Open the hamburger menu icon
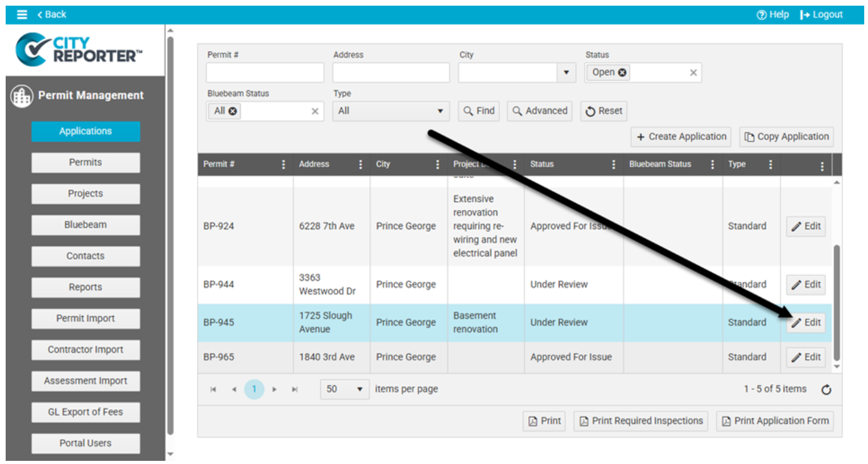 pyautogui.click(x=22, y=14)
